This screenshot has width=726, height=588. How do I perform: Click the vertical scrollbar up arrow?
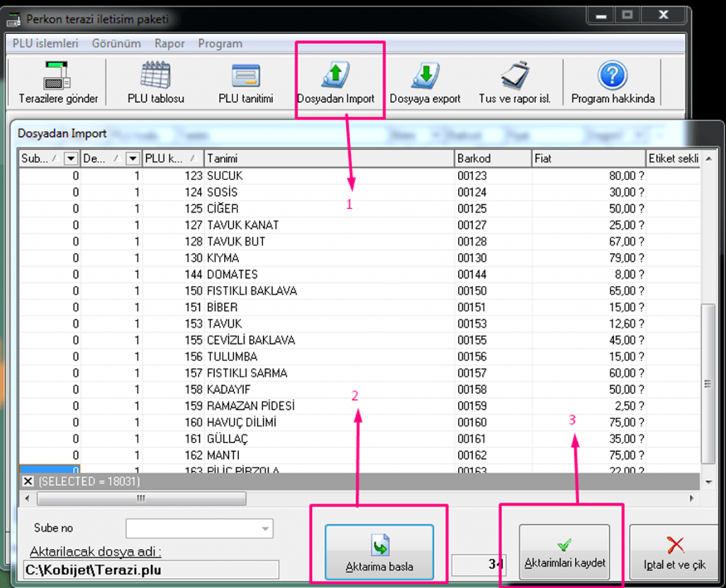pyautogui.click(x=708, y=158)
